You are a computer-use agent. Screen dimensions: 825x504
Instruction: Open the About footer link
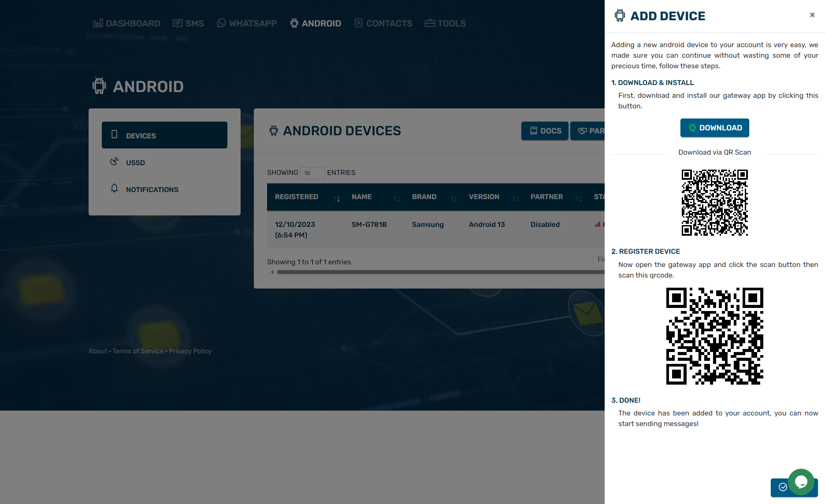click(97, 351)
